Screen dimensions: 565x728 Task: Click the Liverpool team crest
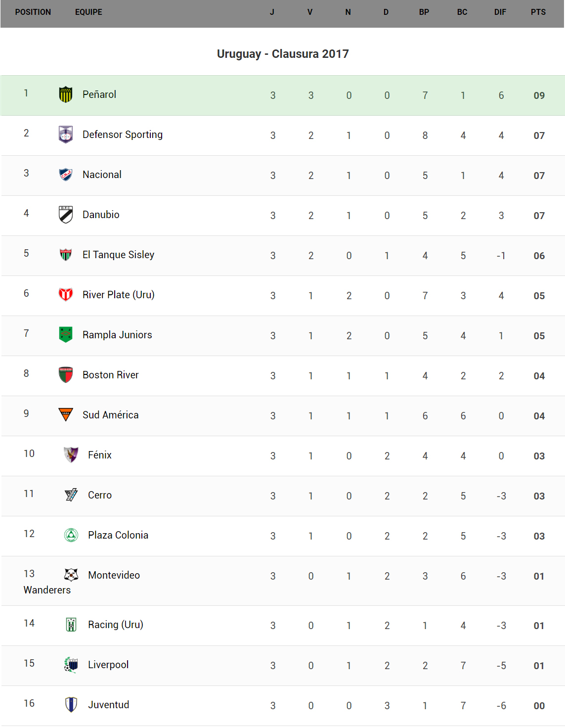(x=71, y=665)
